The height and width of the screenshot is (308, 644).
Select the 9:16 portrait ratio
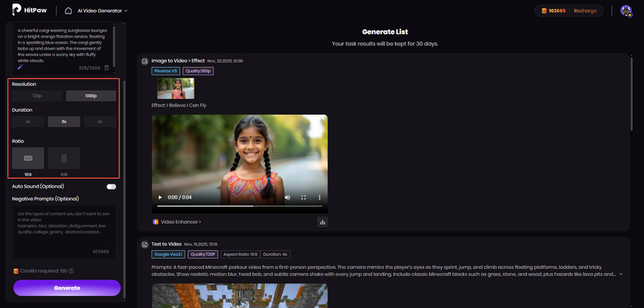tap(64, 158)
